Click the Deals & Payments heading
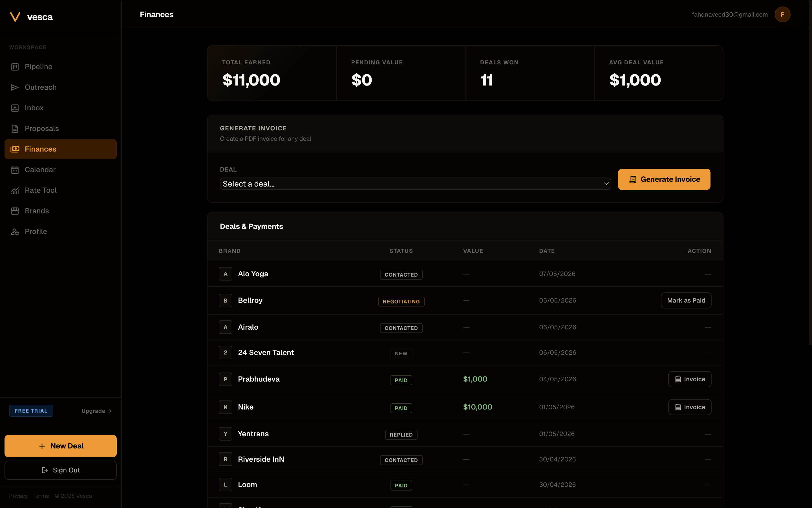This screenshot has width=812, height=508. [251, 226]
